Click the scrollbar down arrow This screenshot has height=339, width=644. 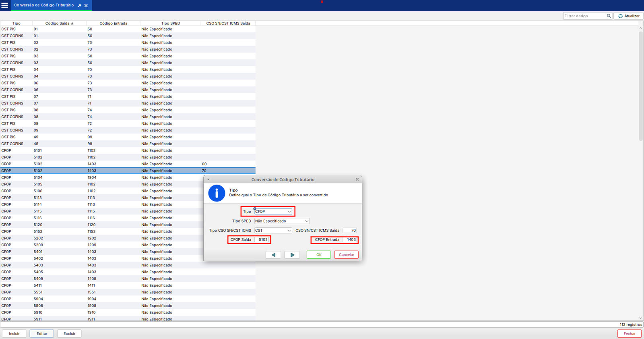click(641, 318)
